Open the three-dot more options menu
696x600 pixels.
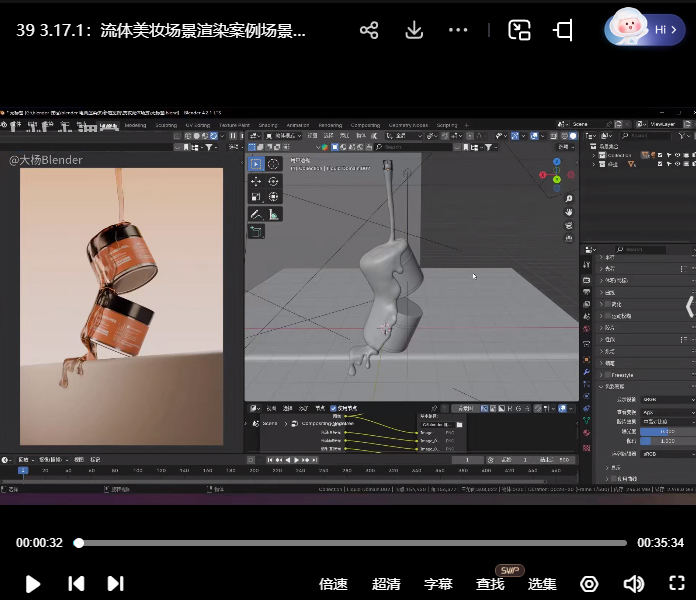coord(458,30)
